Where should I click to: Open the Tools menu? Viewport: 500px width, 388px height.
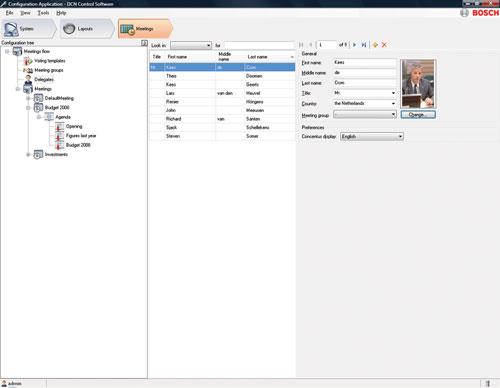coord(43,13)
